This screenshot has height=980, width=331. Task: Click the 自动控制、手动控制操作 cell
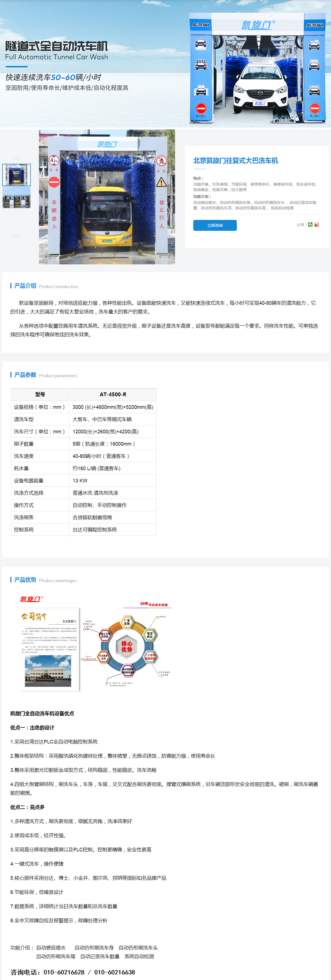(x=113, y=505)
